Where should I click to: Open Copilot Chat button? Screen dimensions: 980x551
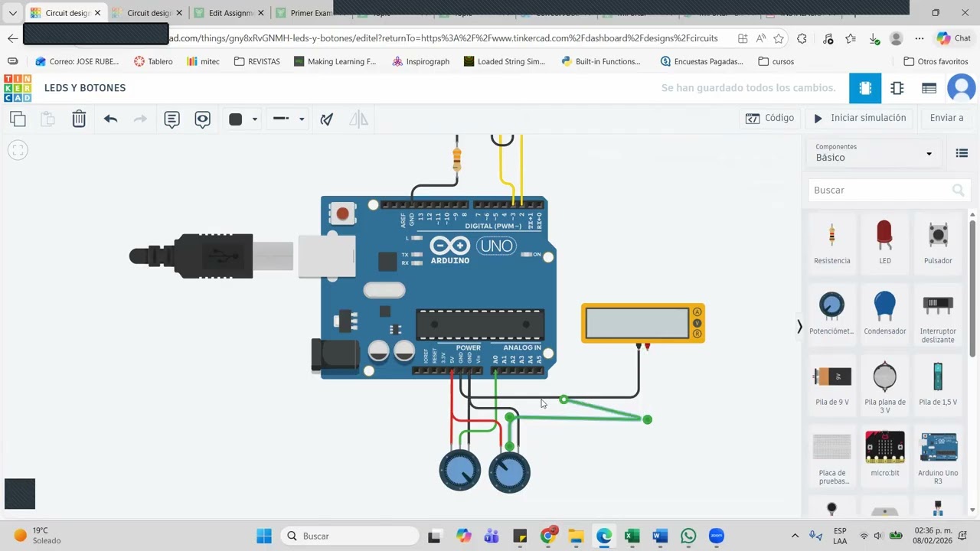[954, 38]
